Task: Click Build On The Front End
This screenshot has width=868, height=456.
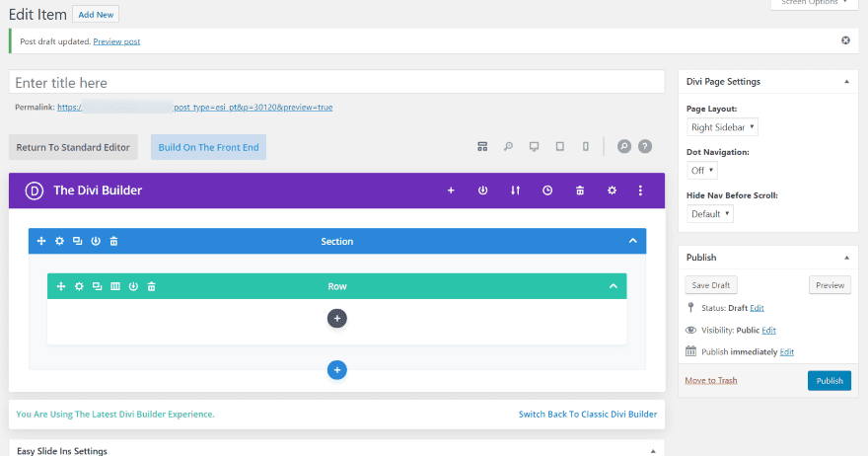Action: point(209,147)
